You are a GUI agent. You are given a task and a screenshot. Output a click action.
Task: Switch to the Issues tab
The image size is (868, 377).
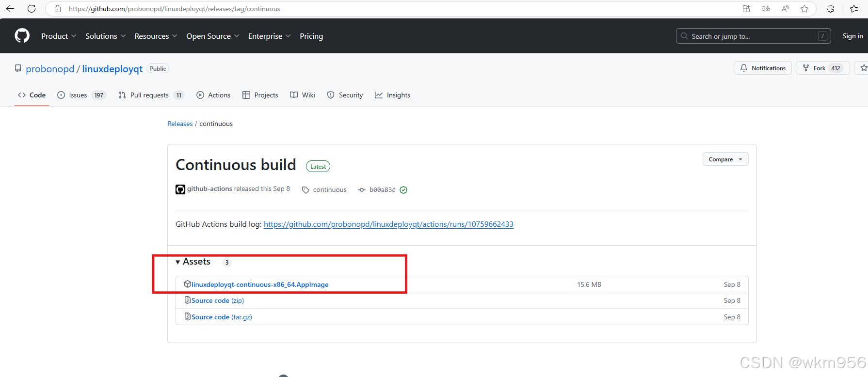coord(81,95)
